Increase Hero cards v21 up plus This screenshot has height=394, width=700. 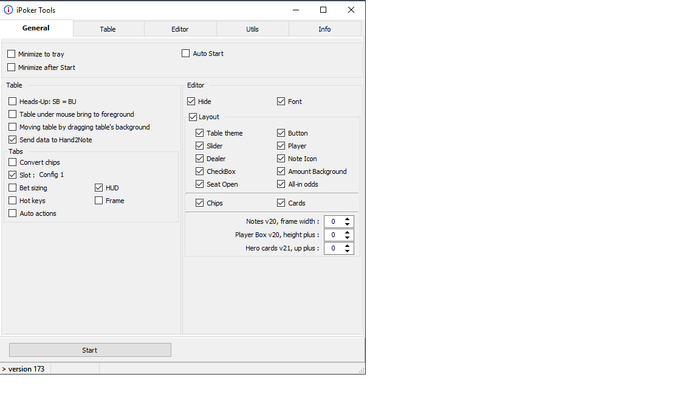coord(347,246)
